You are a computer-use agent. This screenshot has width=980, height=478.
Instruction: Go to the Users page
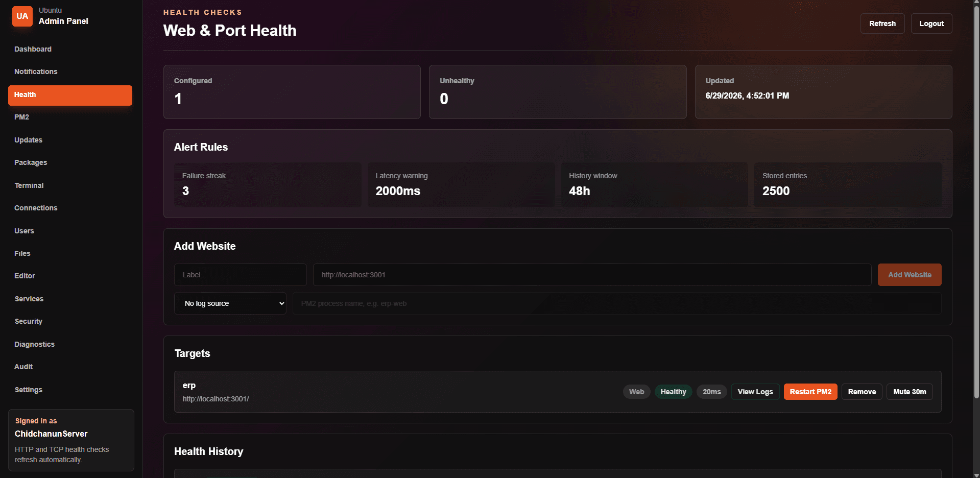(x=24, y=231)
